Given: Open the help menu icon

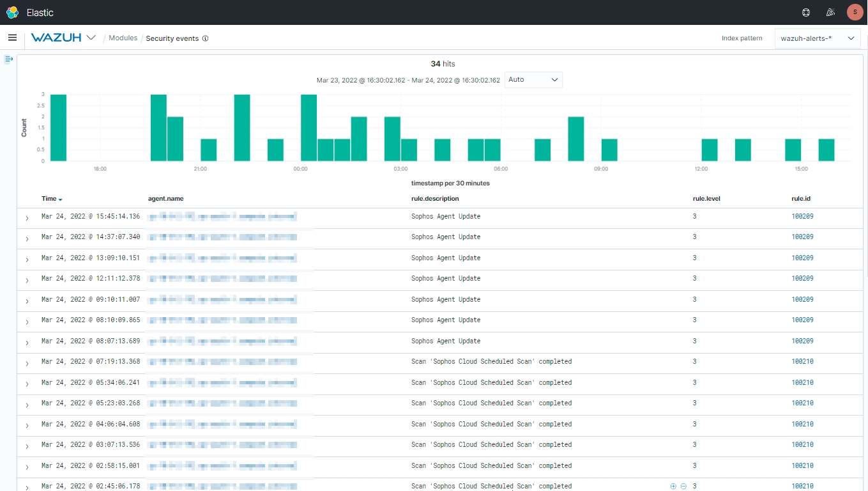Looking at the screenshot, I should (806, 12).
